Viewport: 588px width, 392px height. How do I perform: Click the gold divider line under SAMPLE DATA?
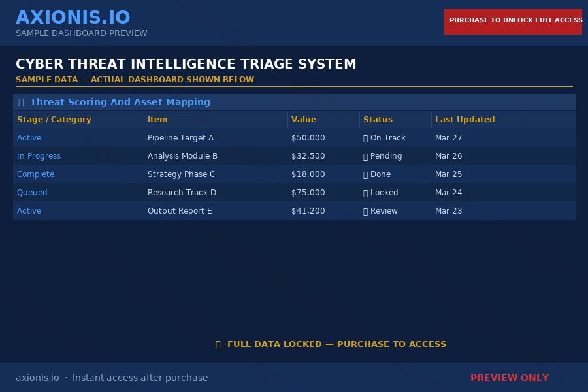pyautogui.click(x=295, y=87)
